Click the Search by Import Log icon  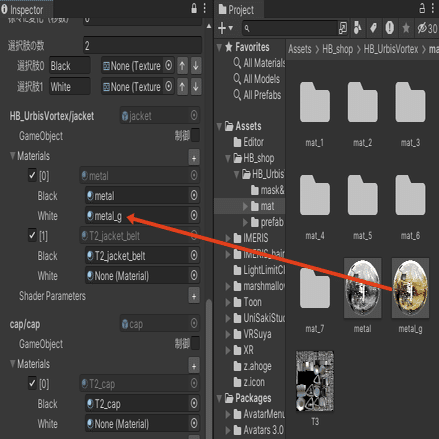tap(389, 28)
